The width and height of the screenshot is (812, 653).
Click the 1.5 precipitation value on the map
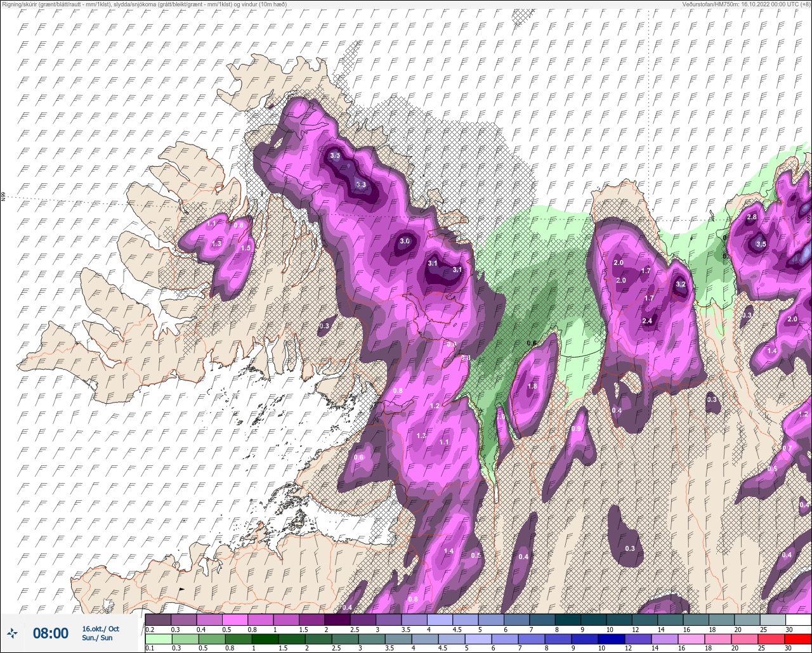pos(246,248)
